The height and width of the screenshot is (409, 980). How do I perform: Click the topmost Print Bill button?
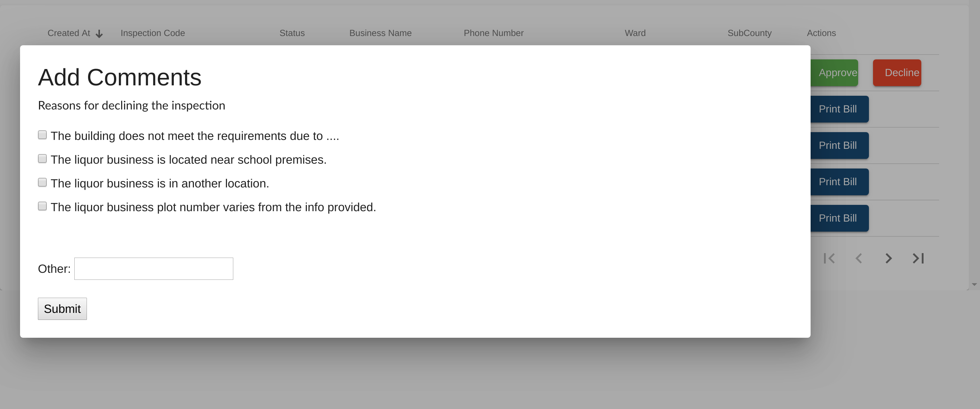coord(839,109)
